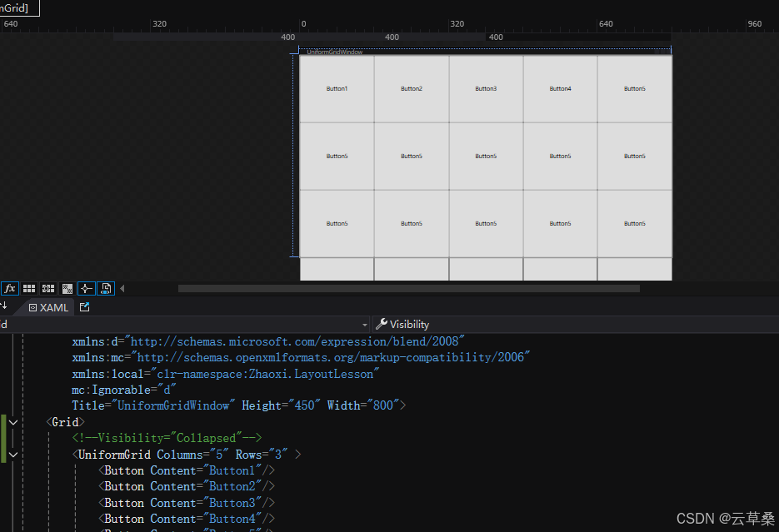Click code line Button Content="Button4"
Viewport: 779px width, 532px height.
point(187,519)
